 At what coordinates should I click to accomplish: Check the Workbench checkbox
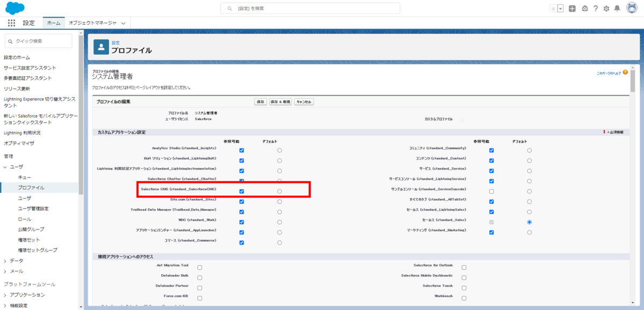click(464, 298)
